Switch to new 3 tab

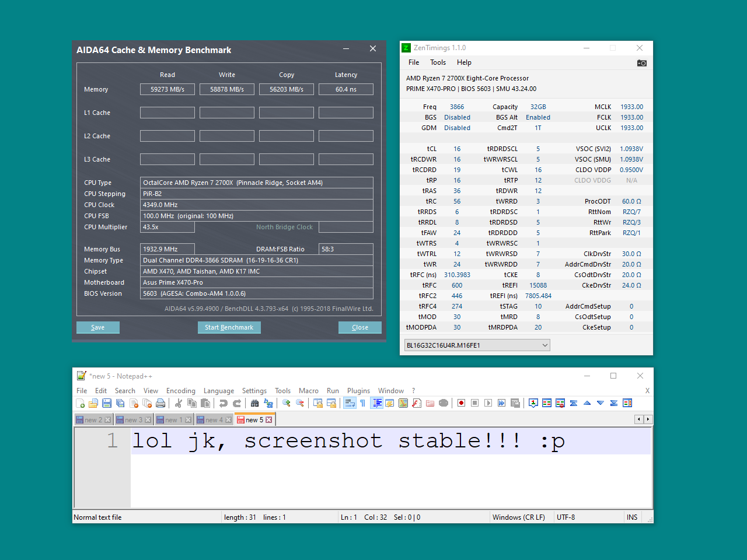click(x=134, y=420)
